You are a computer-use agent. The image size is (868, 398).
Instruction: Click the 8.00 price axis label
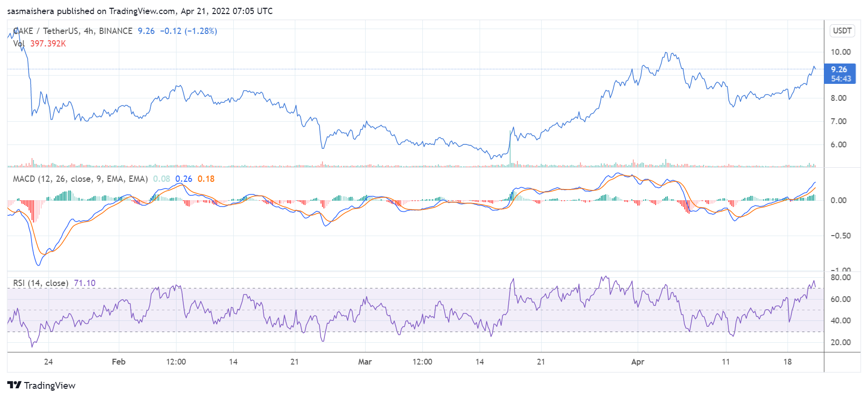[x=839, y=98]
